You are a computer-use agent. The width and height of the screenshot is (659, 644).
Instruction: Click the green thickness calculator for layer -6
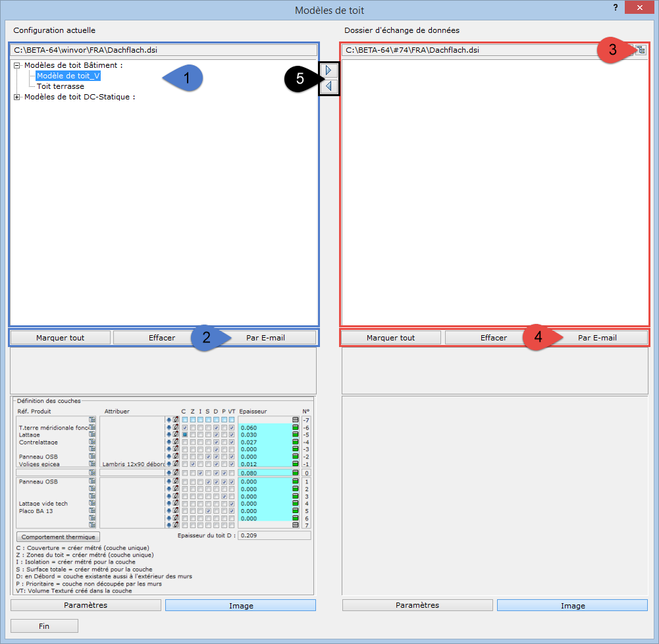point(296,427)
